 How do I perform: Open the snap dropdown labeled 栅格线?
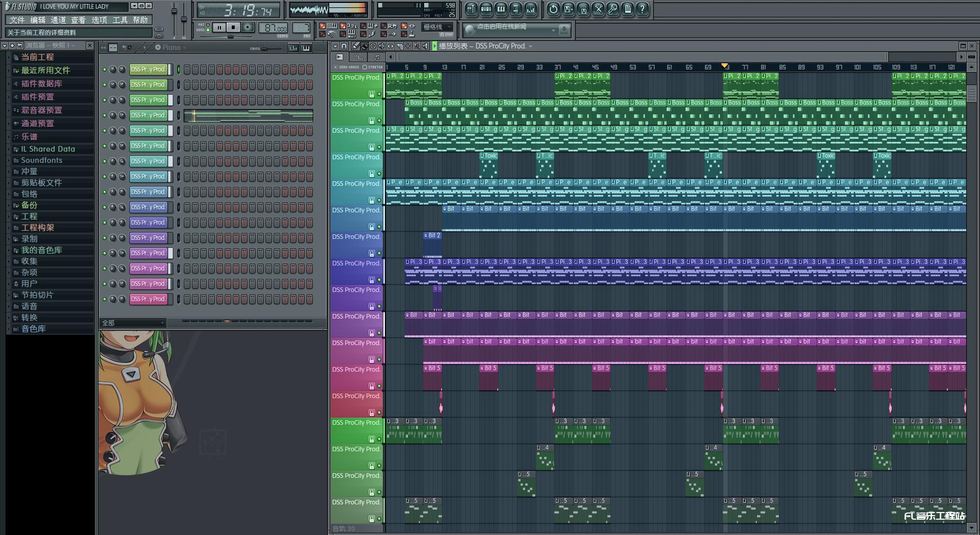(437, 27)
